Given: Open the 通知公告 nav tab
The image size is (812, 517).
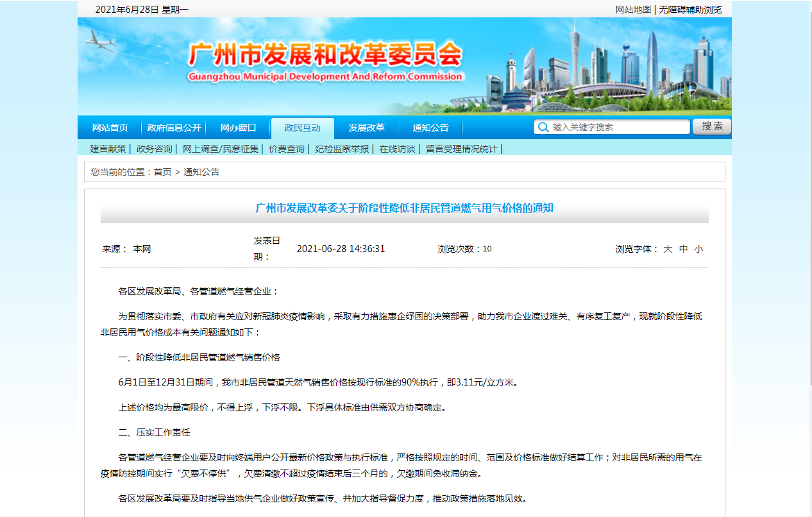Looking at the screenshot, I should 430,128.
